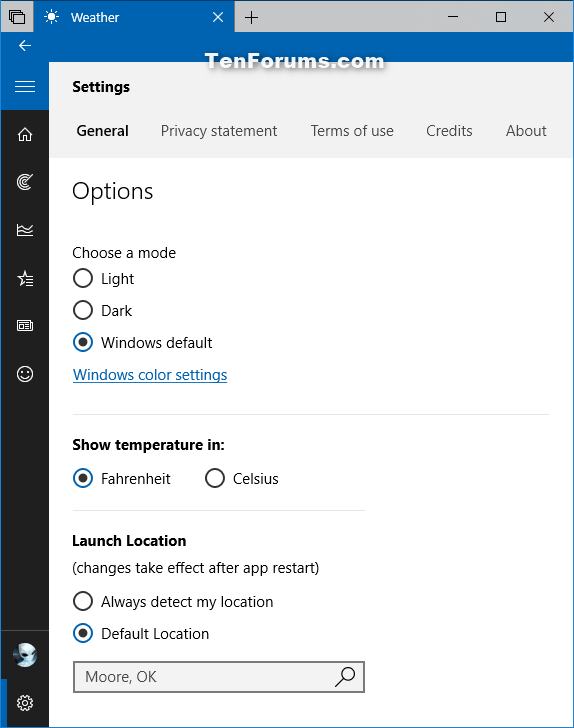Select Default Location radio button
This screenshot has height=728, width=574.
(83, 633)
